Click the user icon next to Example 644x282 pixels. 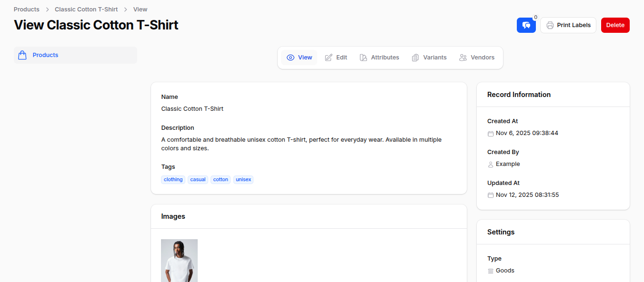pos(491,164)
